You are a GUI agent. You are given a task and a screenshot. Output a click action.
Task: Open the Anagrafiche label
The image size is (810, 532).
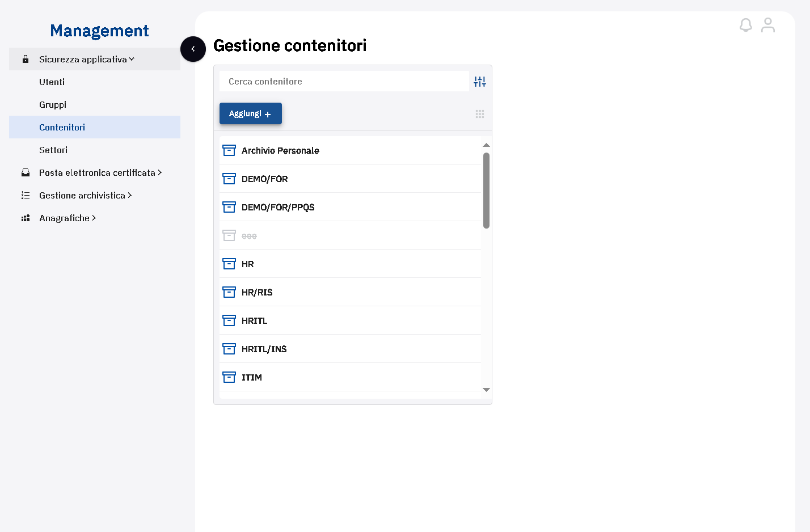[x=64, y=218]
